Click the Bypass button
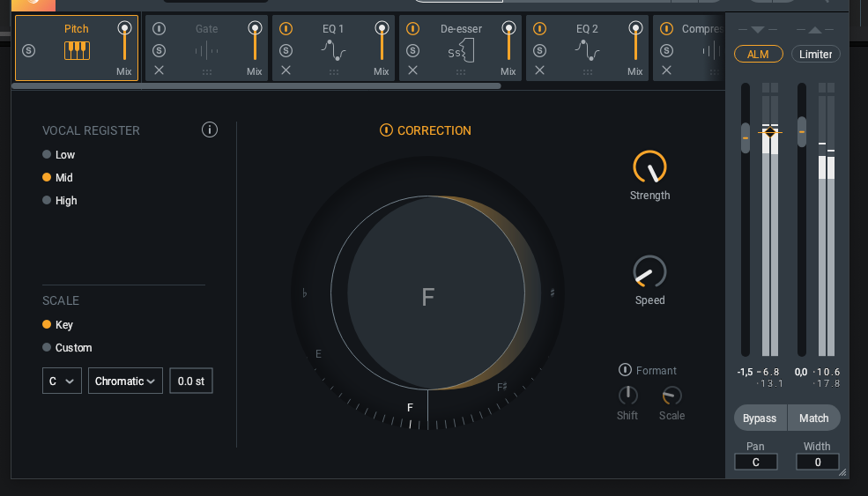Screen dimensions: 868x496 pyautogui.click(x=760, y=418)
